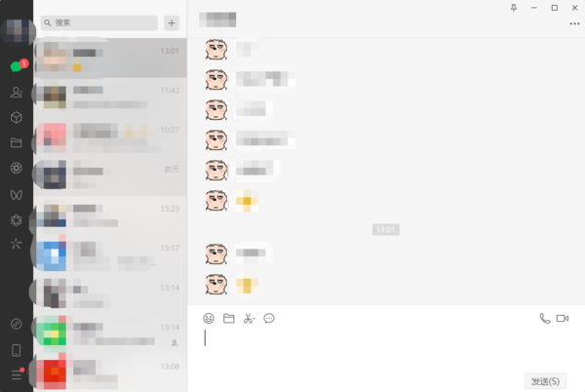Open chat history bubble icon
Viewport: 585px width, 392px height.
tap(269, 318)
